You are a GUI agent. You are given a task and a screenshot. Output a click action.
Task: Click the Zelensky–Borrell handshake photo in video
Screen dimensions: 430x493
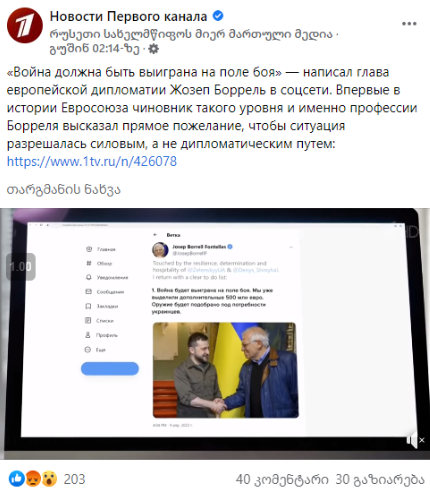click(226, 370)
